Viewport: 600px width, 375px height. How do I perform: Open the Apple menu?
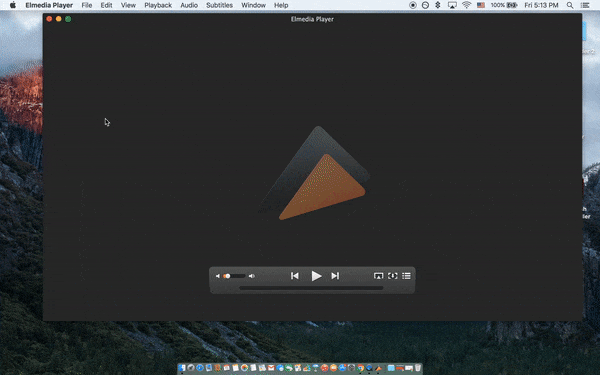pyautogui.click(x=13, y=5)
